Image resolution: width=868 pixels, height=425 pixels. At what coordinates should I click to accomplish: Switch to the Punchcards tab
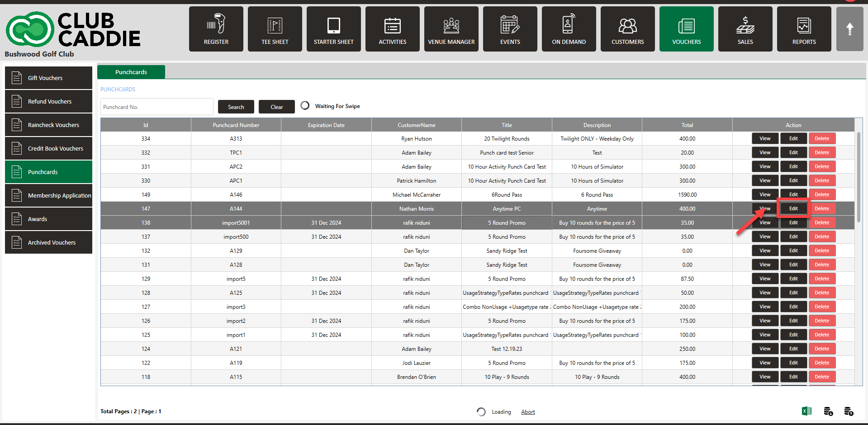click(x=131, y=72)
